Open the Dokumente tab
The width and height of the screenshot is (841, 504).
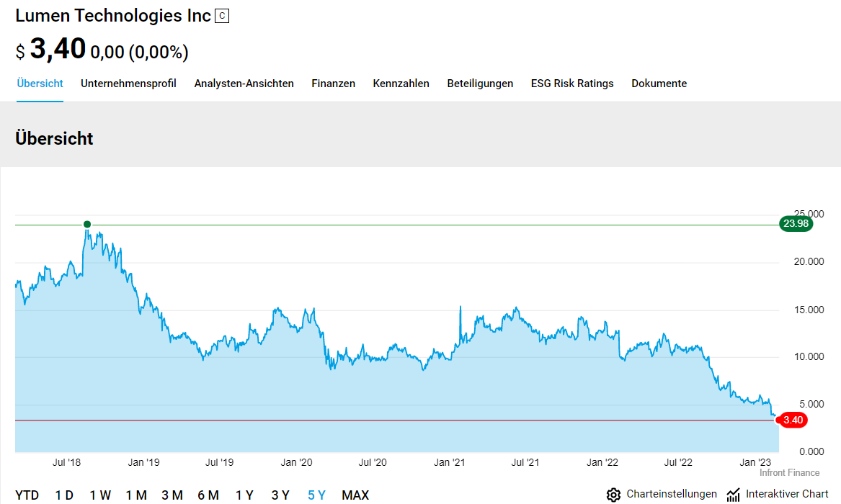pos(659,84)
